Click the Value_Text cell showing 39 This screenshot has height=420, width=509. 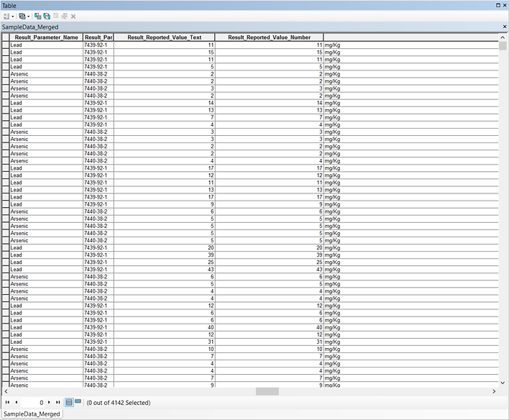pos(164,255)
